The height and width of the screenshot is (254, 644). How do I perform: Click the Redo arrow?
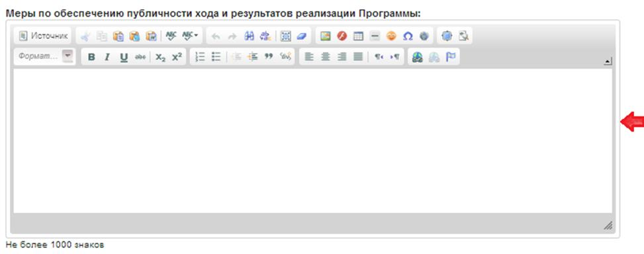tap(232, 36)
